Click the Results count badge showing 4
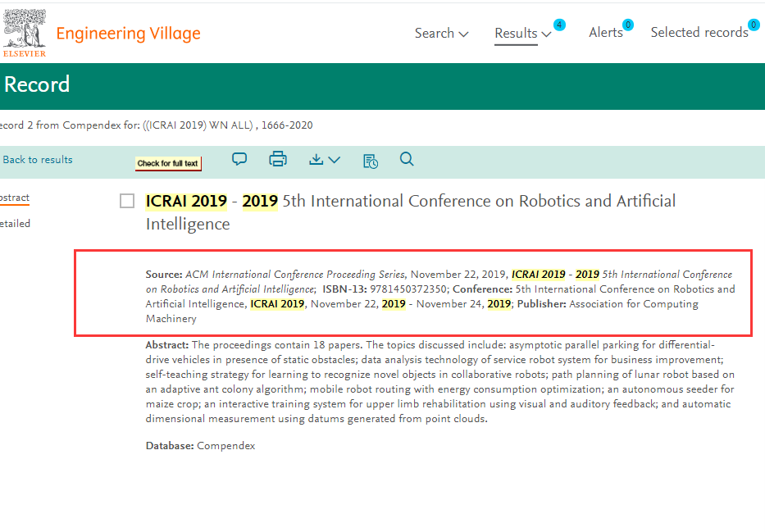Viewport: 765px width, 532px height. 559,25
